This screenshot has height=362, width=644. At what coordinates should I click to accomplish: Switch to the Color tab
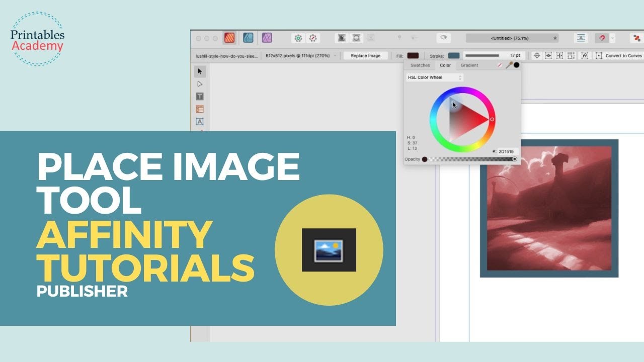[445, 65]
